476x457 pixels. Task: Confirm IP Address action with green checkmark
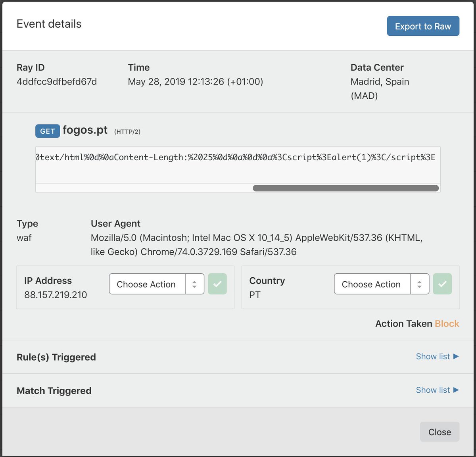tap(217, 284)
